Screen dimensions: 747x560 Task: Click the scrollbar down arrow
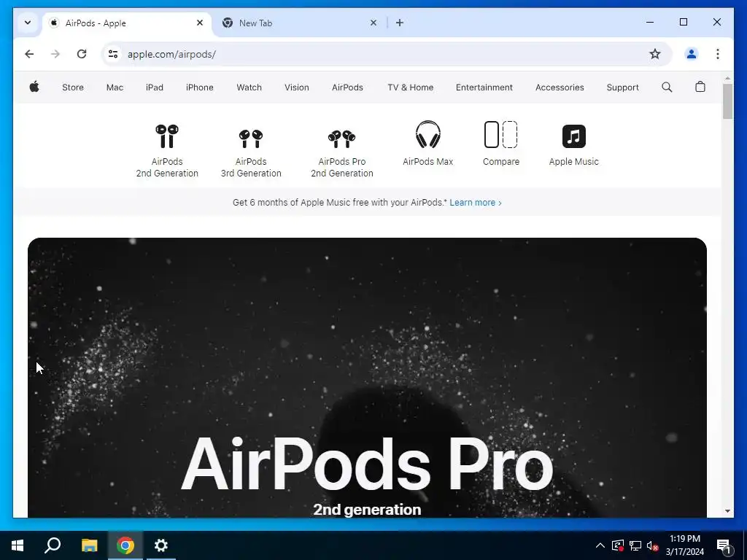pyautogui.click(x=727, y=511)
